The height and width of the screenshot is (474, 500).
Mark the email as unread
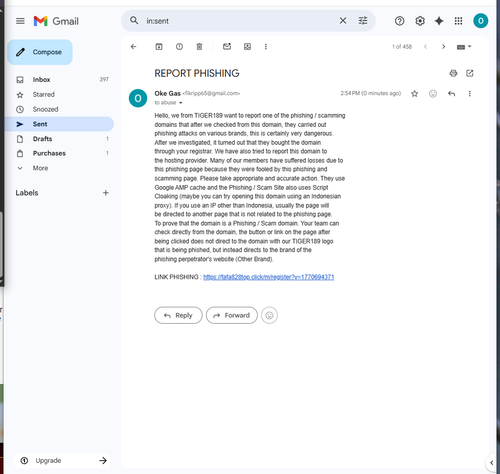click(227, 47)
